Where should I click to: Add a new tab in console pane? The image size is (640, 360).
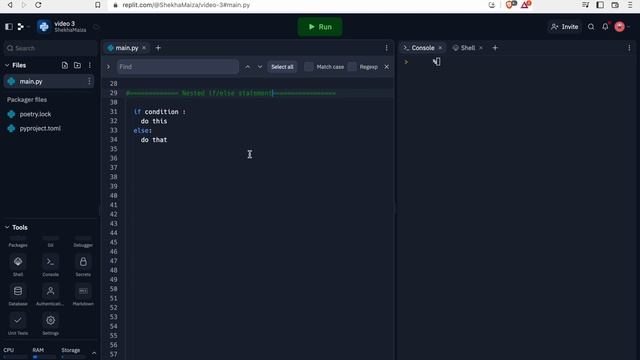(495, 48)
